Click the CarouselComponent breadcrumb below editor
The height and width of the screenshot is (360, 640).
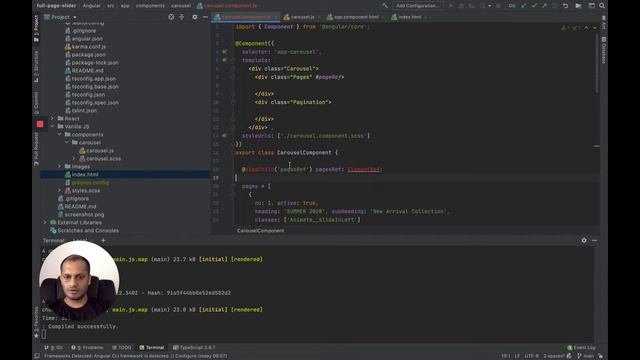click(260, 231)
